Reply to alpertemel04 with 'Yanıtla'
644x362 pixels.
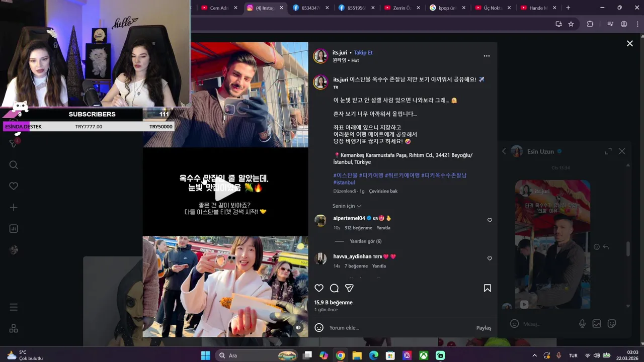pyautogui.click(x=383, y=228)
